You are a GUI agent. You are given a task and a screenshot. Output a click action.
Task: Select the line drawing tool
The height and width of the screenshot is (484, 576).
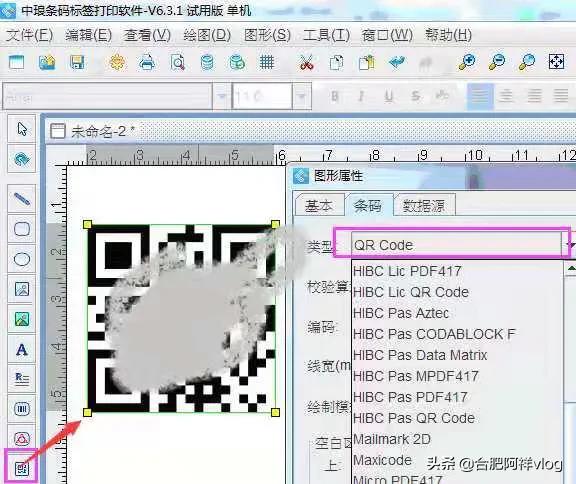coord(22,199)
